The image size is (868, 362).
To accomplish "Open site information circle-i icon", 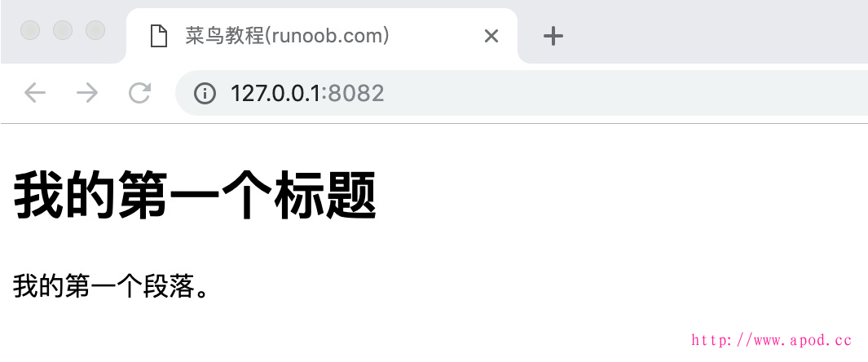I will coord(205,93).
